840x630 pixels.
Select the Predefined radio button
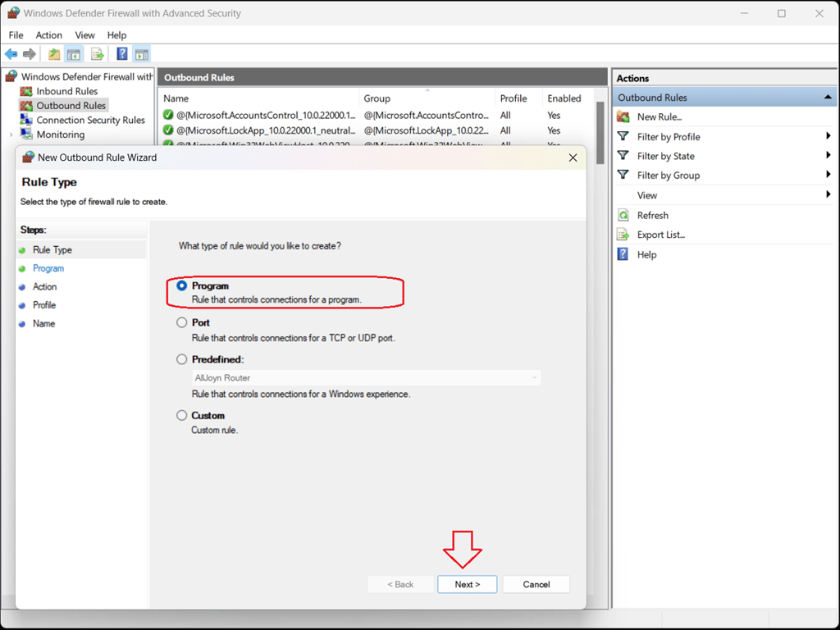182,359
